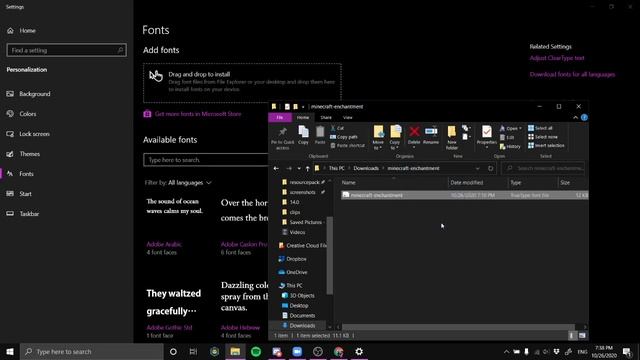Click the Search minecraft-enchantment box
Image resolution: width=640 pixels, height=360 pixels.
(x=543, y=168)
